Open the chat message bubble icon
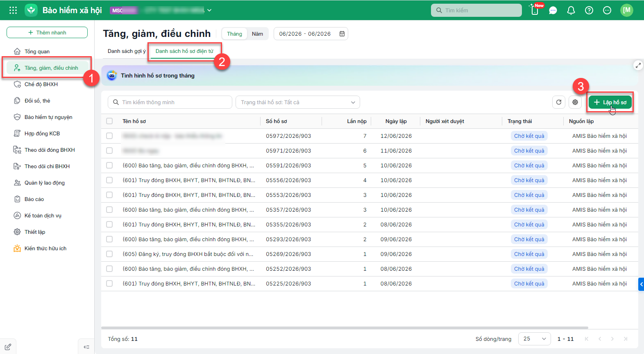Screen dimensions: 644x354 553,10
